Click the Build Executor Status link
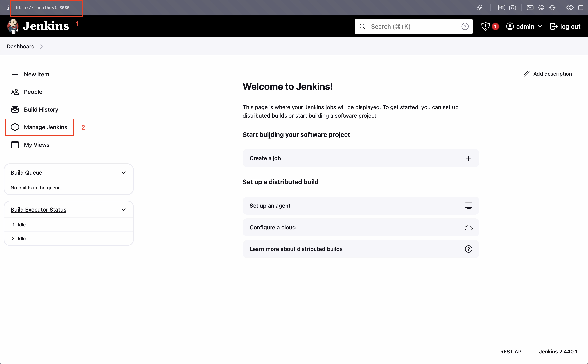Image resolution: width=588 pixels, height=364 pixels. [x=38, y=210]
